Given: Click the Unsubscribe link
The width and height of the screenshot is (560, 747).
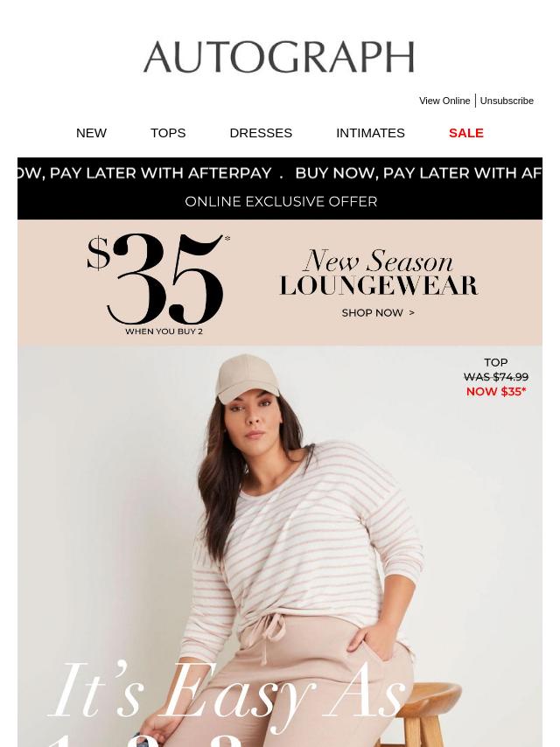Looking at the screenshot, I should pos(507,101).
